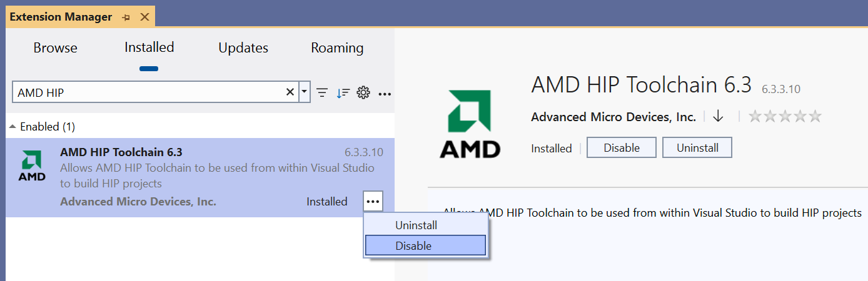Open the search box history dropdown
Screen dimensions: 868x281
305,92
